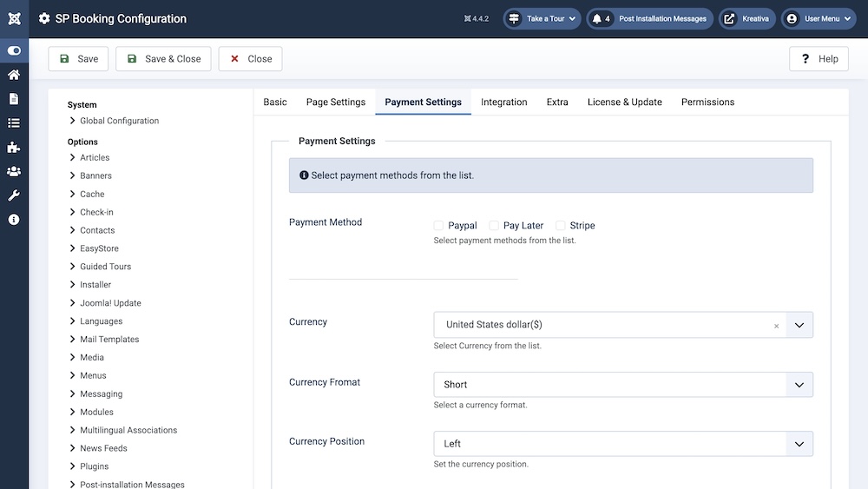
Task: Switch to the Integration tab
Action: coord(503,102)
